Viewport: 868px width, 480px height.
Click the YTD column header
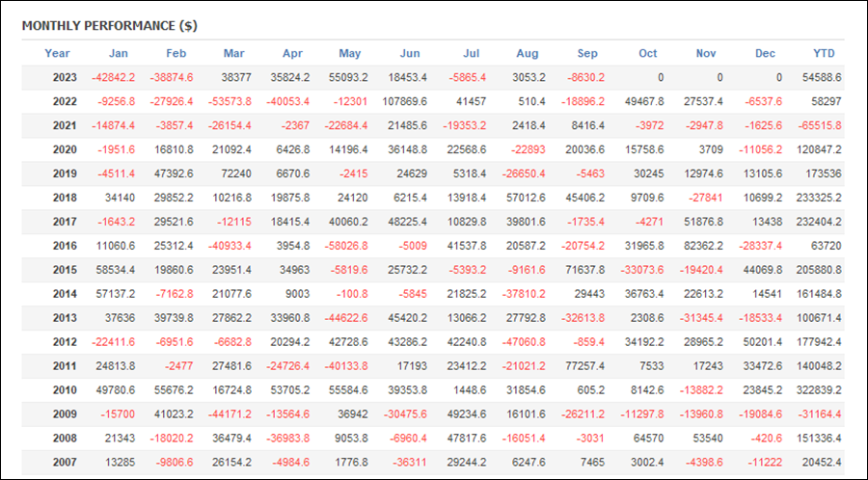824,54
